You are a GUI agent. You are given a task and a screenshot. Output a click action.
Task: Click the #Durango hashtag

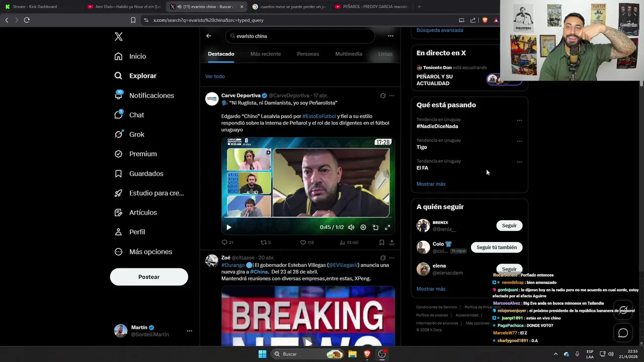[x=233, y=265]
